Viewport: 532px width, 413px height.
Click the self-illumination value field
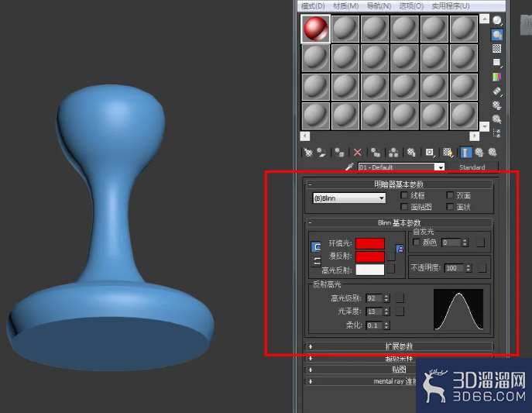[451, 243]
